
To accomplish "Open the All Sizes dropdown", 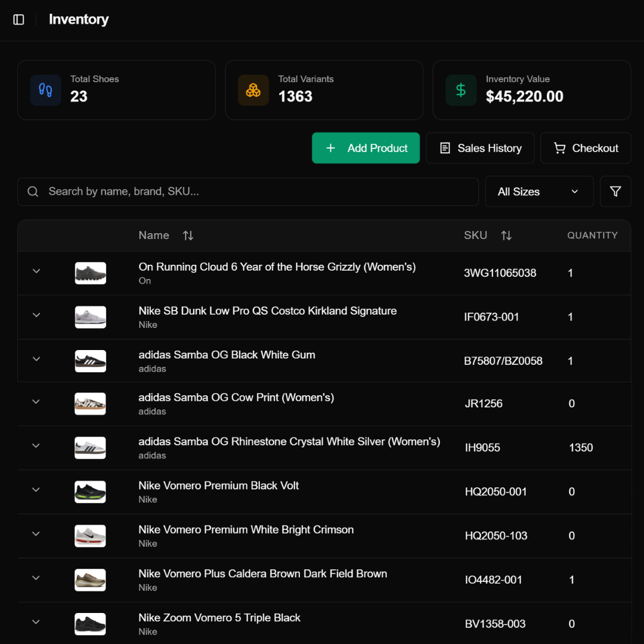I will coord(538,191).
